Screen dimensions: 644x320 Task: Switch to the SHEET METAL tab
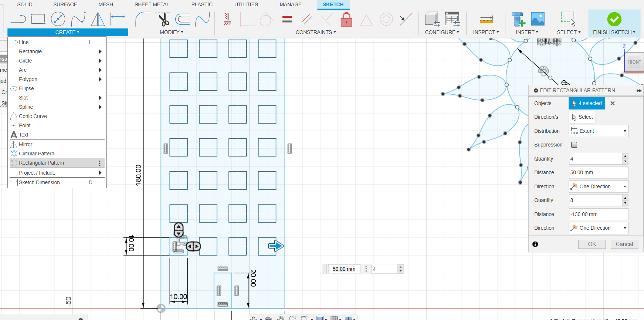tap(152, 4)
